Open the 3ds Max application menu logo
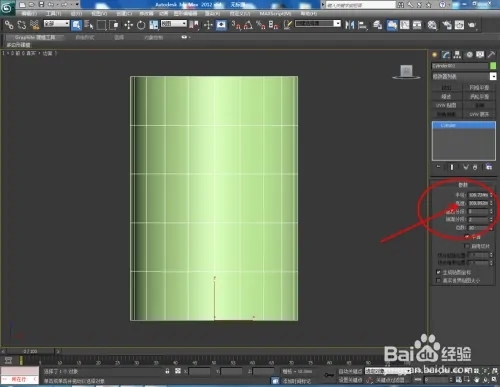The width and height of the screenshot is (500, 387). tap(7, 7)
